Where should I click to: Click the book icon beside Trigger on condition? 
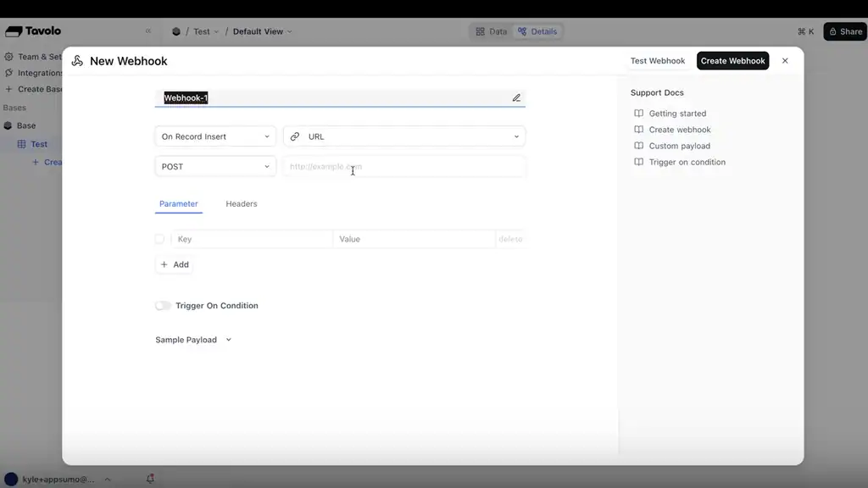639,163
